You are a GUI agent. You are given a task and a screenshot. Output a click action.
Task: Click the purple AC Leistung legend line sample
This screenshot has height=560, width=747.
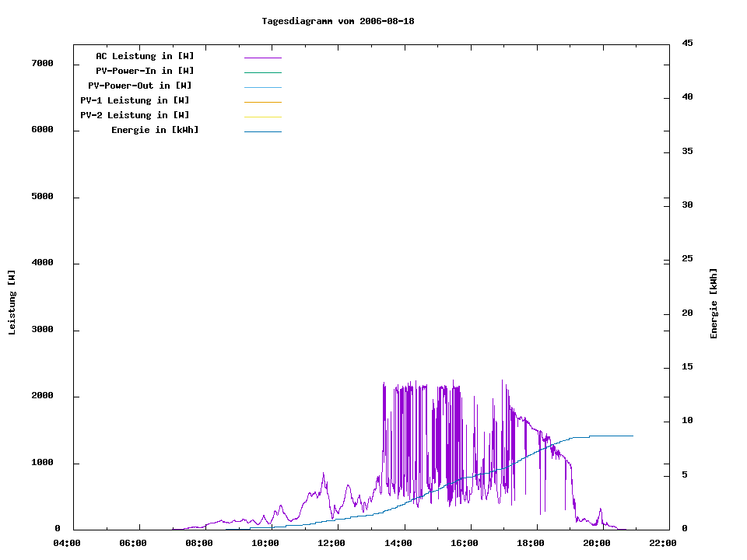pos(262,58)
